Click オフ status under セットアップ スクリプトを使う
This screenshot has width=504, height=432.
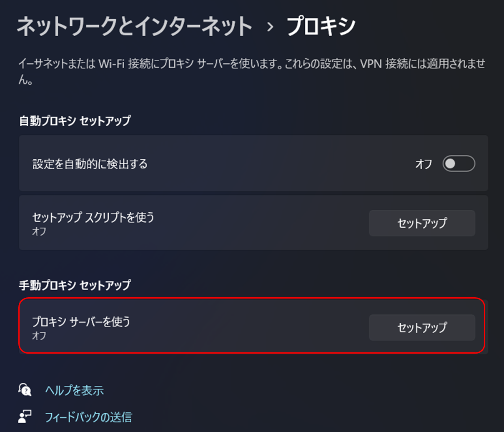pos(39,231)
